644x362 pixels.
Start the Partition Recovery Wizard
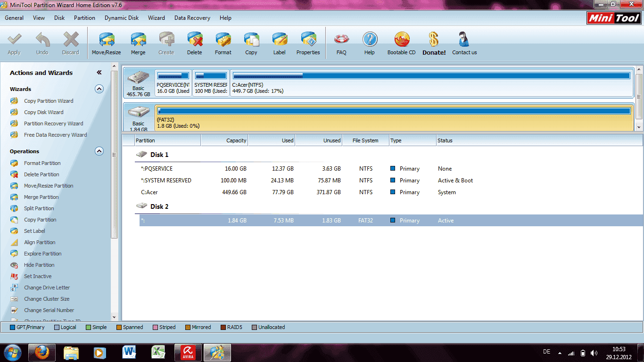point(54,123)
